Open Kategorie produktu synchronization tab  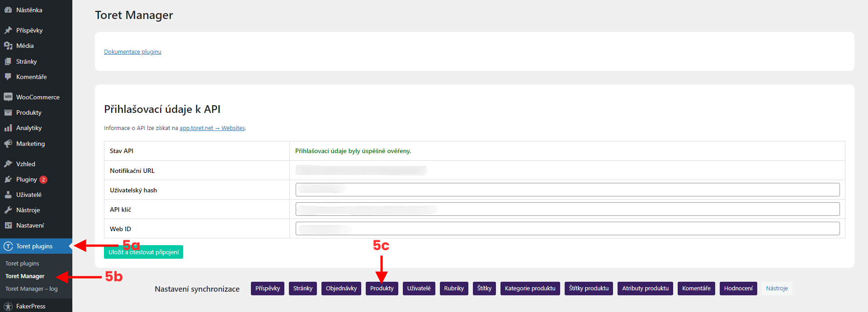pos(530,289)
